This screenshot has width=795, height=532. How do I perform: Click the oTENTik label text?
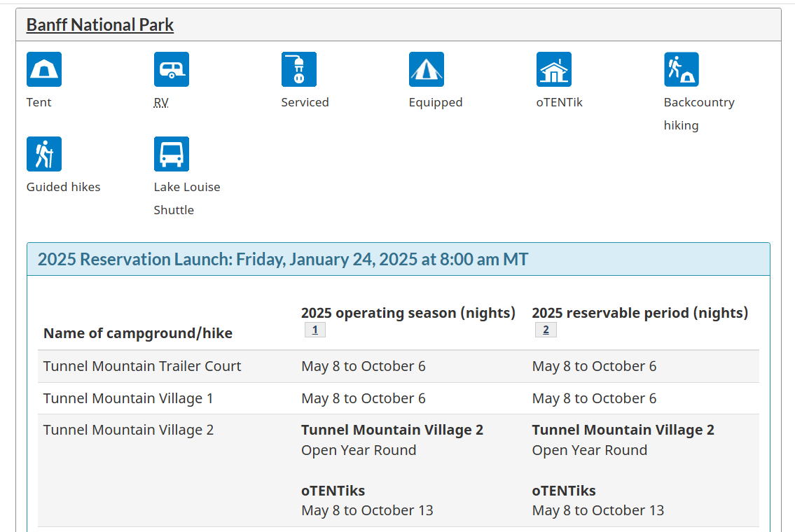559,102
